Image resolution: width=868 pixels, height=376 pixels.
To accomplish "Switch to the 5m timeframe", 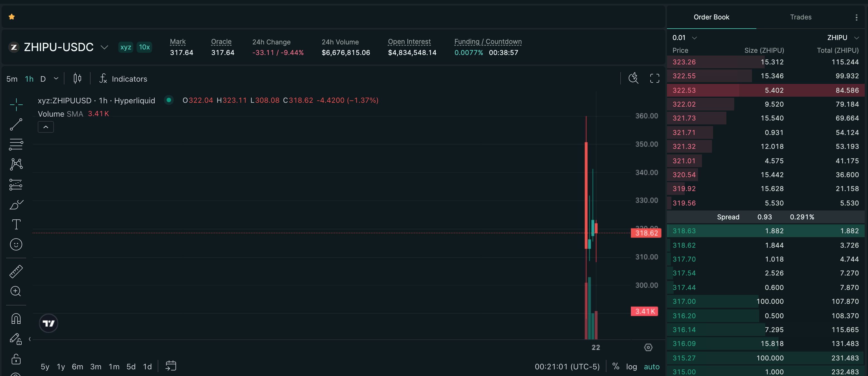I will coord(12,79).
